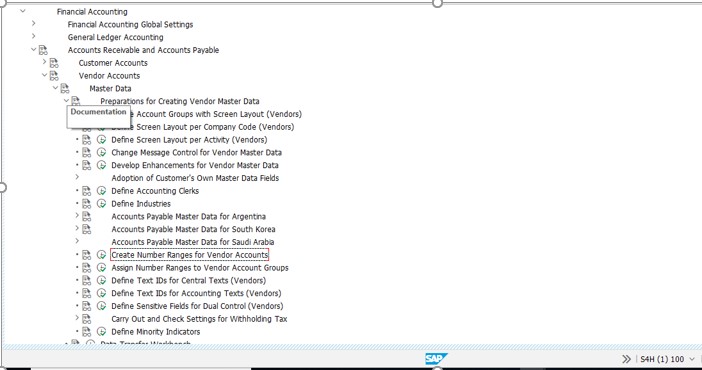
Task: Select Define Accounting Clerks text
Action: [x=155, y=191]
